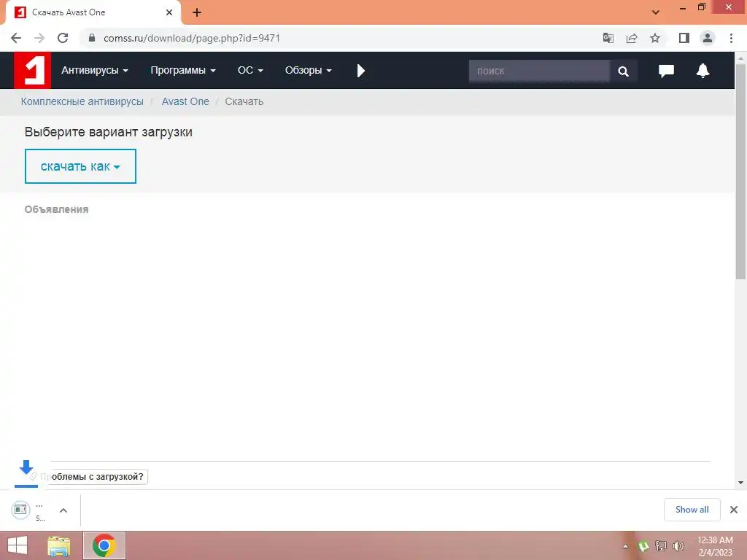The image size is (747, 560).
Task: Open the volume speaker tray icon
Action: pyautogui.click(x=678, y=546)
